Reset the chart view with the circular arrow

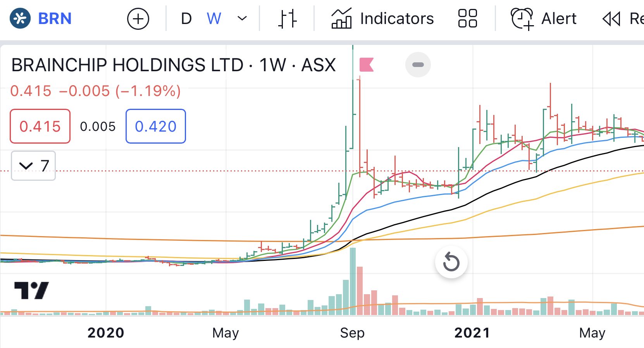451,262
